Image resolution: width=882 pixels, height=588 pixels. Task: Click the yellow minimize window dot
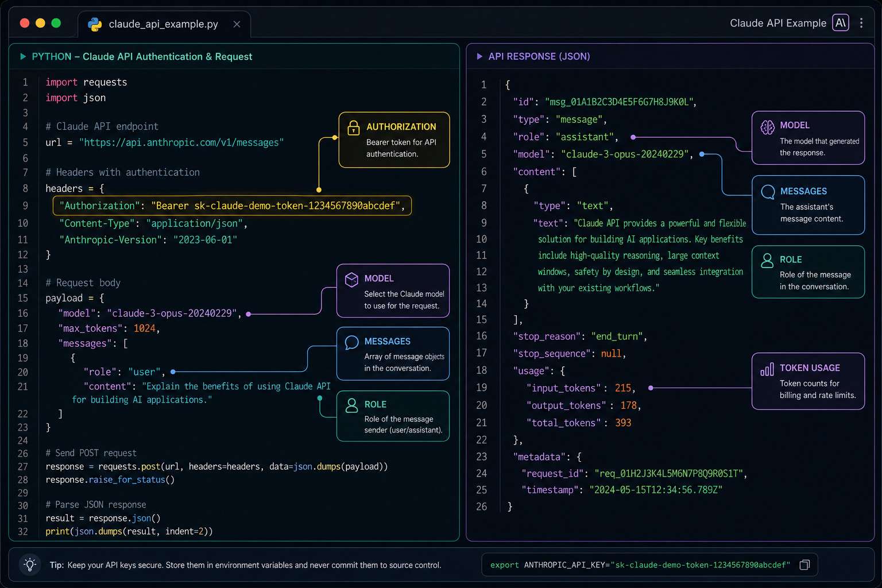tap(40, 23)
